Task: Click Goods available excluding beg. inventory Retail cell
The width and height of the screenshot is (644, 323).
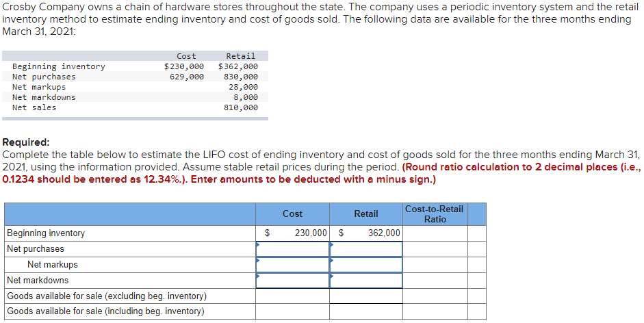Action: pos(366,296)
